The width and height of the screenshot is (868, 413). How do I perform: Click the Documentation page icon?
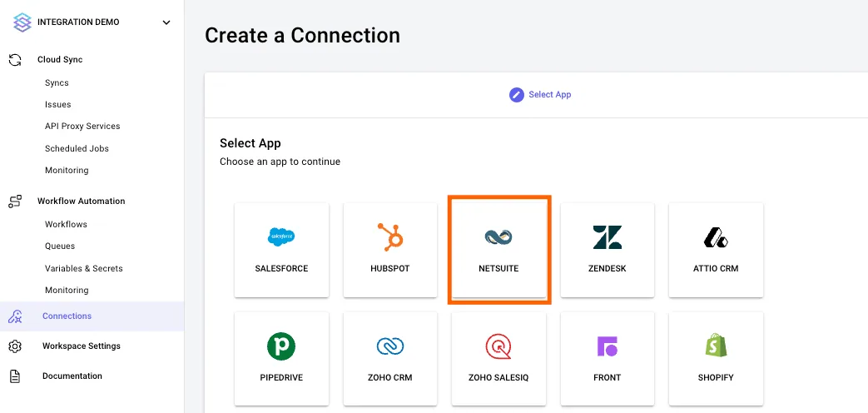15,376
